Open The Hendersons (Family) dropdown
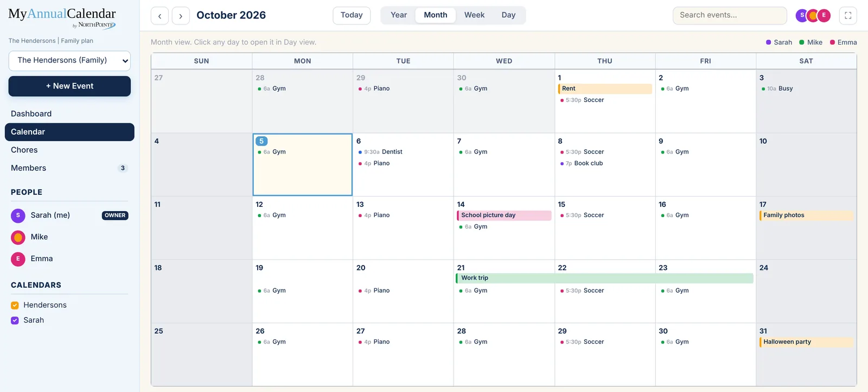Screen dimensions: 868x392 tap(69, 61)
